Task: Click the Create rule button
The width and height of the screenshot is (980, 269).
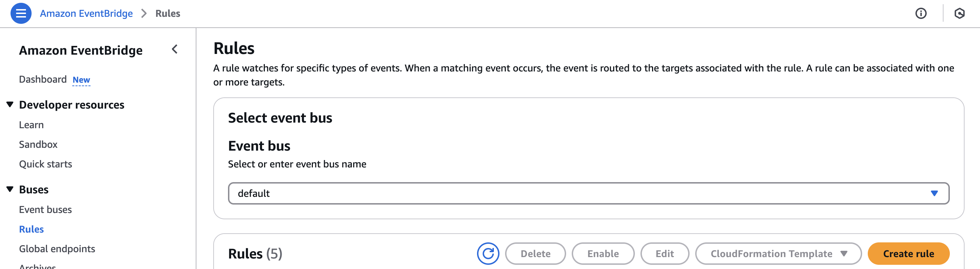Action: pyautogui.click(x=908, y=254)
